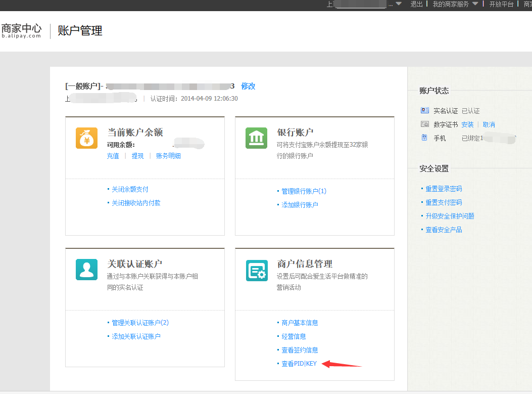Click 关闭接收站内付款 link
Image resolution: width=532 pixels, height=394 pixels.
(136, 203)
